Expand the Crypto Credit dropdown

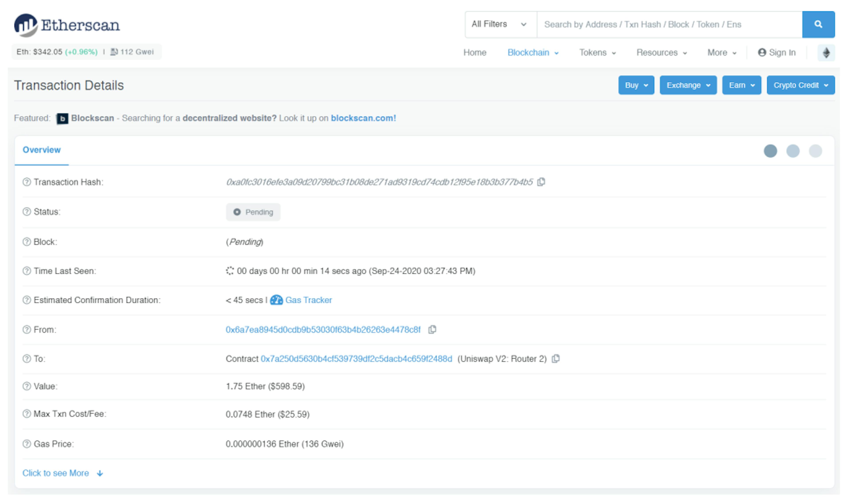click(800, 85)
